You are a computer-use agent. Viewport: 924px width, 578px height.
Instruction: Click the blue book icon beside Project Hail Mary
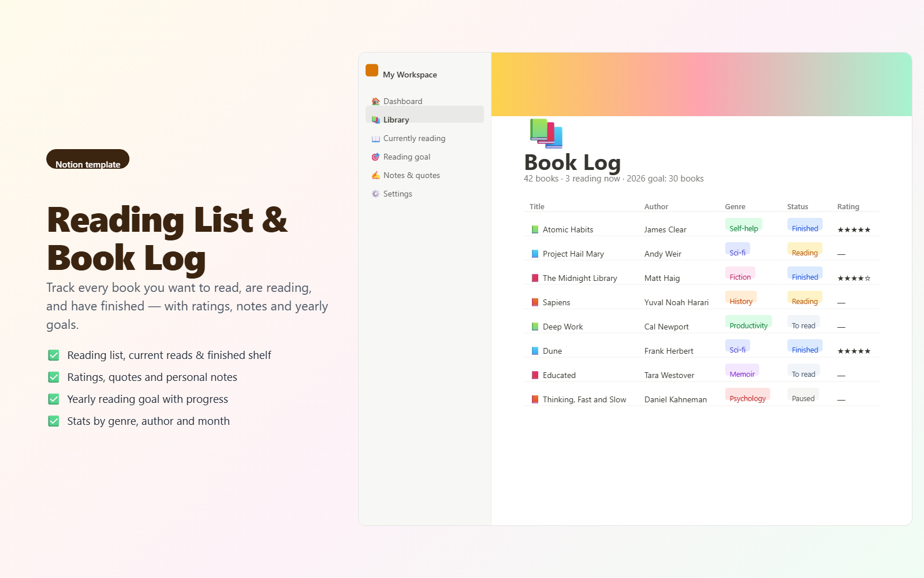pos(535,254)
